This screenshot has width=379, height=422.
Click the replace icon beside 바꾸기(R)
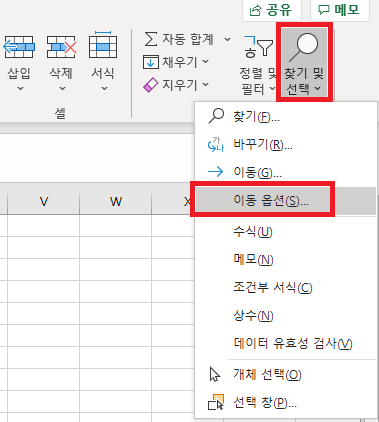pos(216,144)
